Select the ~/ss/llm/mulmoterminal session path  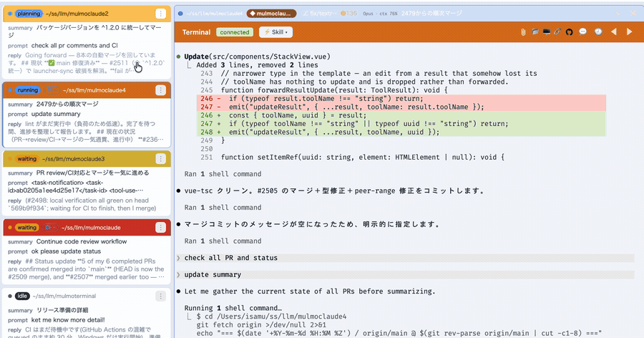[64, 296]
